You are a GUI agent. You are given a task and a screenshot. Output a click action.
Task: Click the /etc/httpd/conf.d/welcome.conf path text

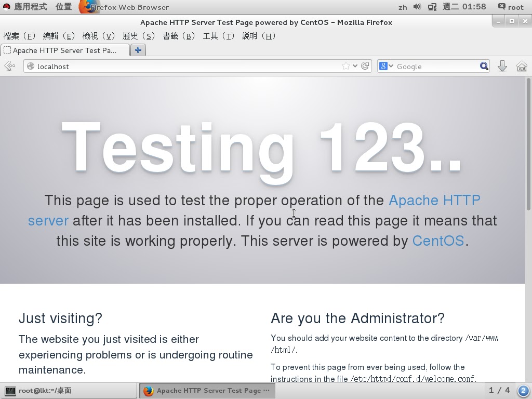(413, 379)
